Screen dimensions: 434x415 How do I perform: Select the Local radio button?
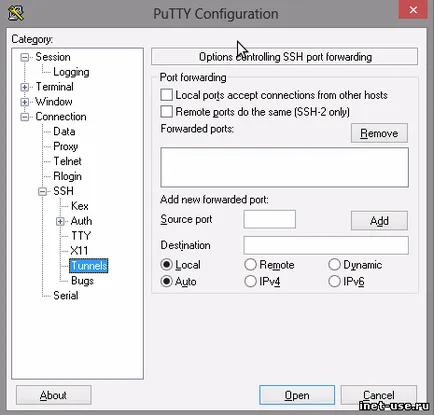pos(166,265)
